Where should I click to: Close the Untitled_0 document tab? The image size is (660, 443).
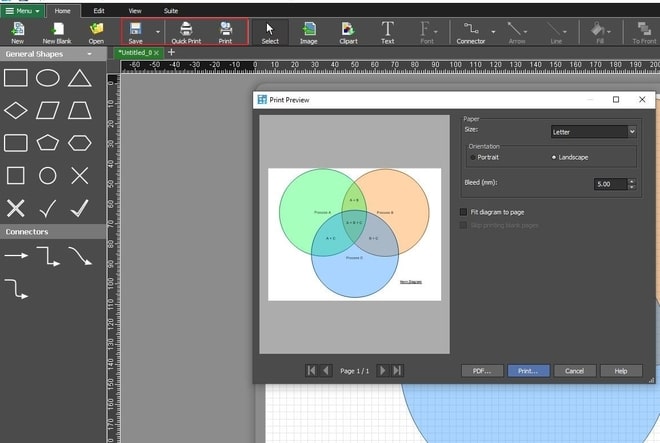click(157, 53)
